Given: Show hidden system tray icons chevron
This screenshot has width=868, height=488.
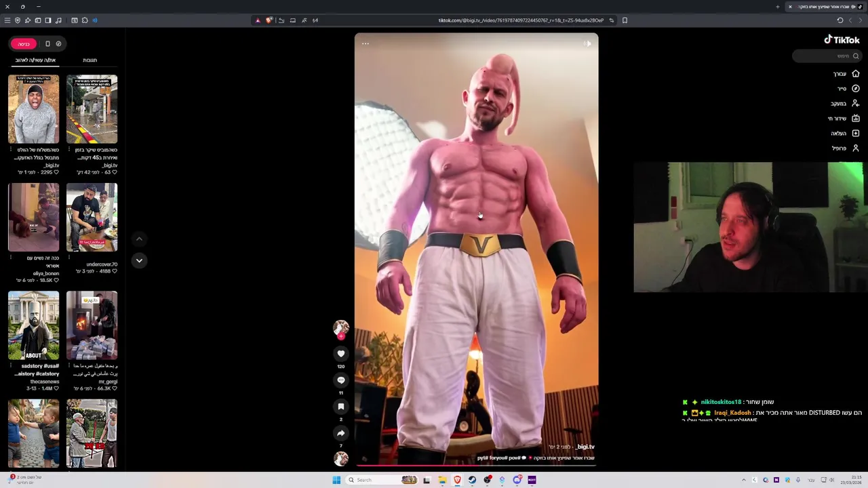Looking at the screenshot, I should [x=743, y=480].
